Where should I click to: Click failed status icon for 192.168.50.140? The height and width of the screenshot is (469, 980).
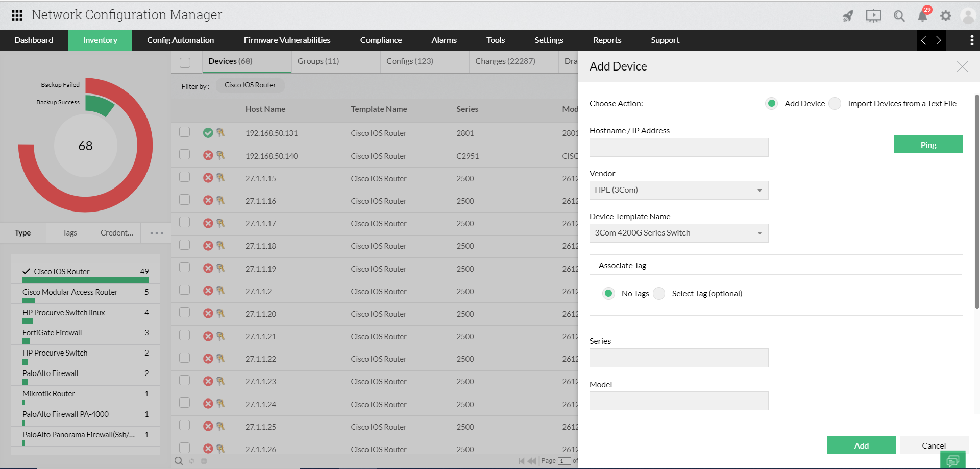coord(208,155)
